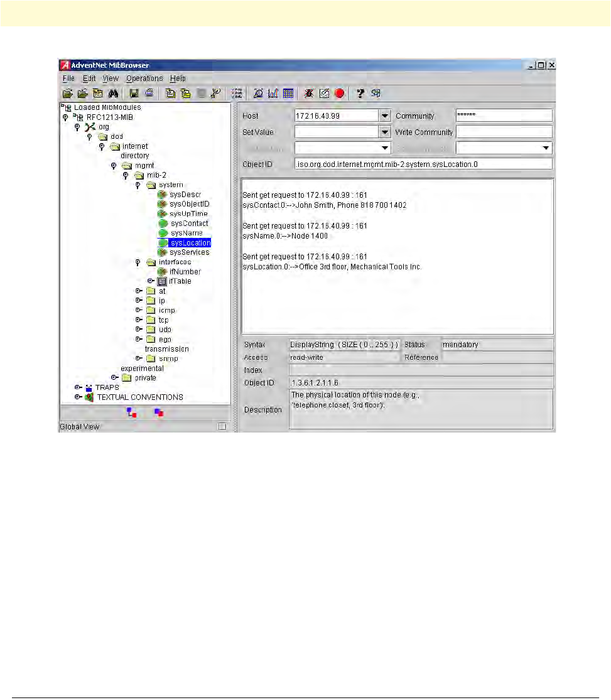Select the sysUpTime tree node
This screenshot has width=611, height=700.
(x=188, y=214)
